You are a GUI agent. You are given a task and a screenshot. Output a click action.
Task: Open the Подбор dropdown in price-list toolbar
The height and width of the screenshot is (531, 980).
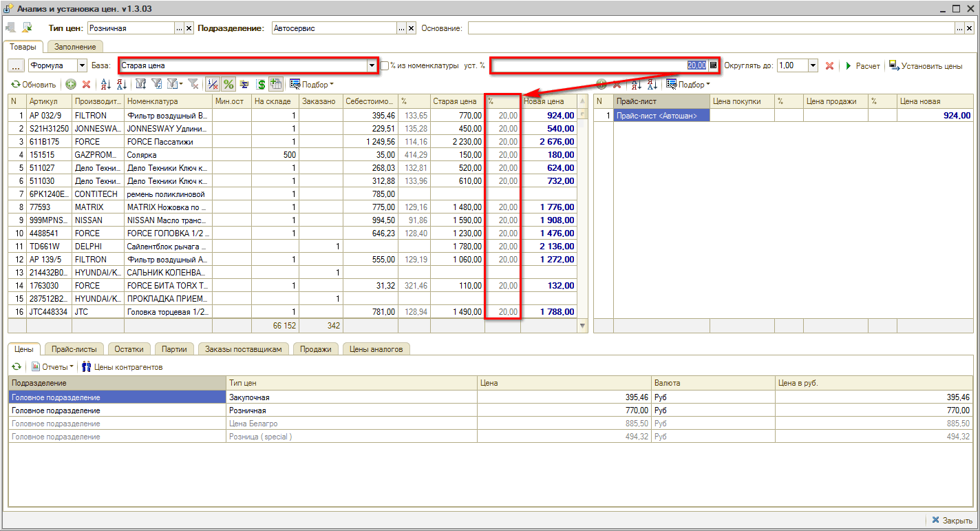coord(688,85)
